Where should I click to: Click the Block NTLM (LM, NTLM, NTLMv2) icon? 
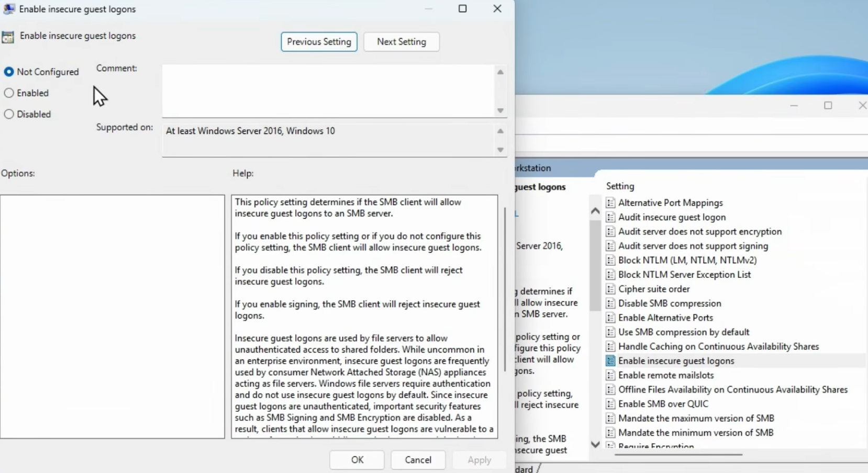(x=610, y=261)
